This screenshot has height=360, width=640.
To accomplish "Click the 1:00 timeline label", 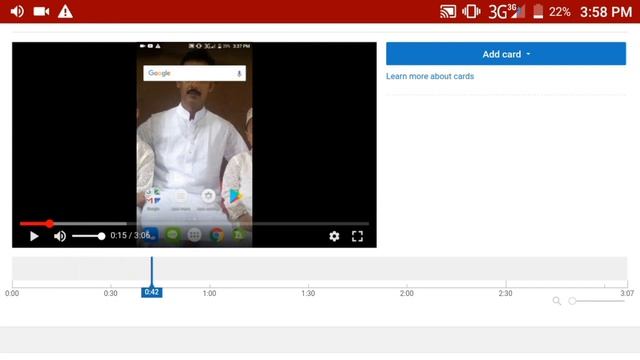I will 209,293.
